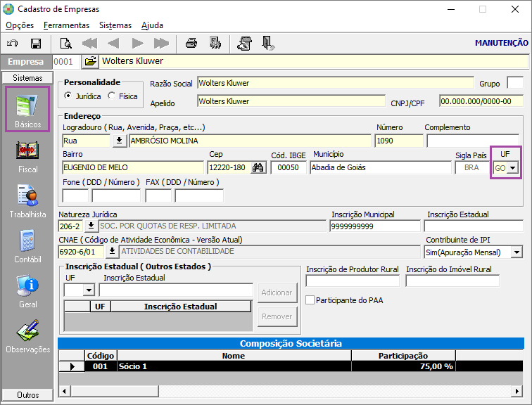Click the Outros sidebar tab

coord(27,395)
